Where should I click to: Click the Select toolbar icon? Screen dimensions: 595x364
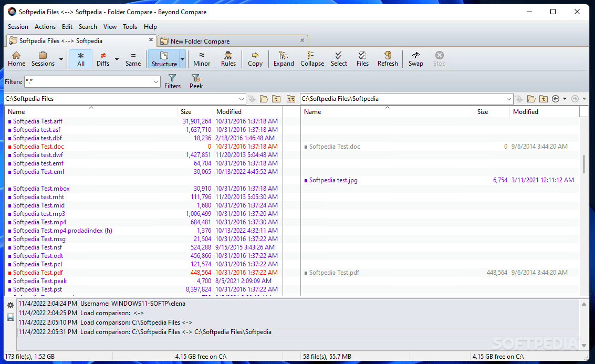point(339,59)
